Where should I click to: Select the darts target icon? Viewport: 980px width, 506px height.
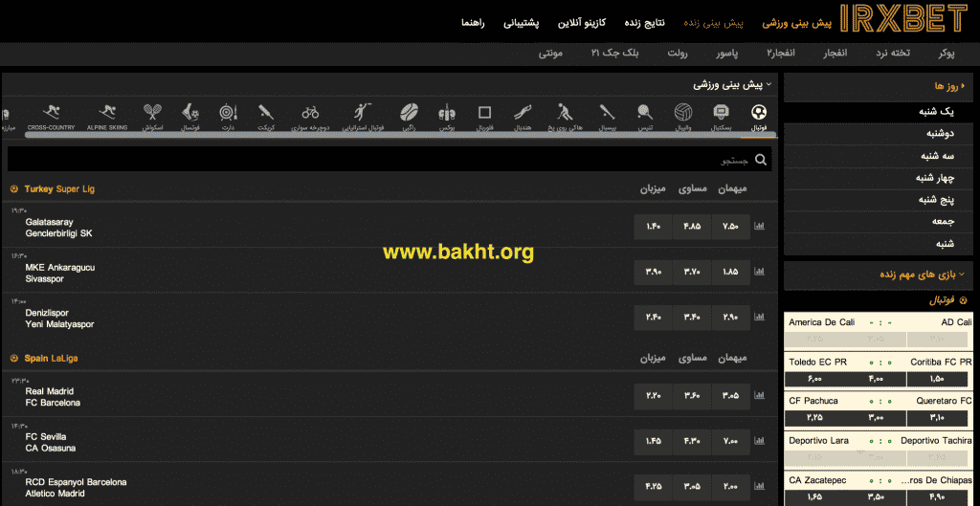point(228,116)
